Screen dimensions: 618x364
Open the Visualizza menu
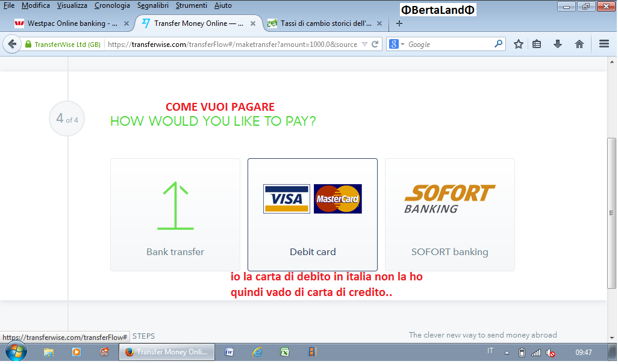72,5
